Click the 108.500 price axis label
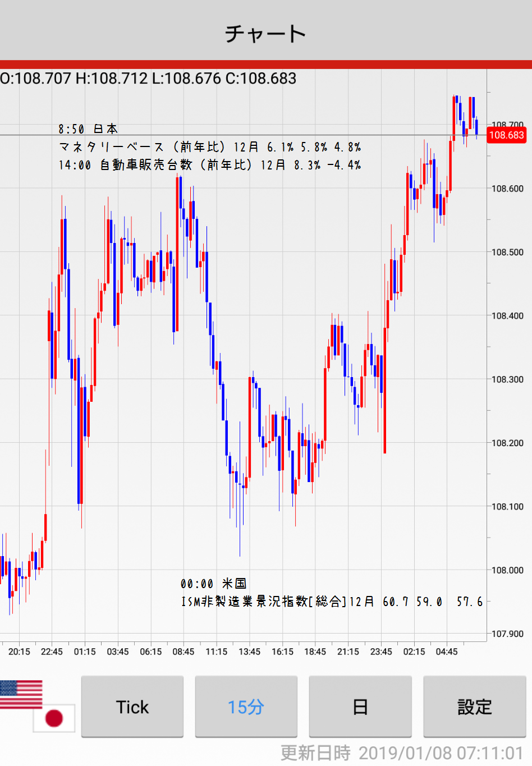Screen dimensions: 532x766 click(507, 253)
